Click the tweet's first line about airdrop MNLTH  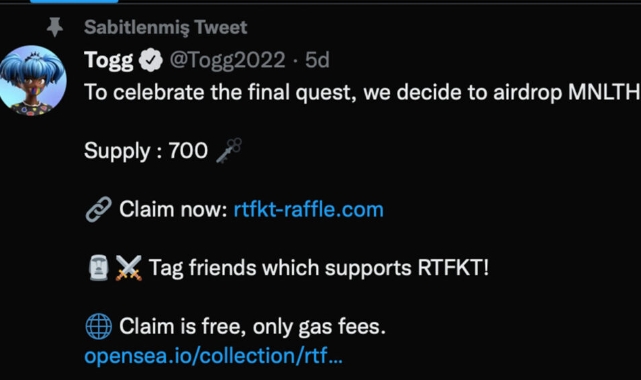362,92
